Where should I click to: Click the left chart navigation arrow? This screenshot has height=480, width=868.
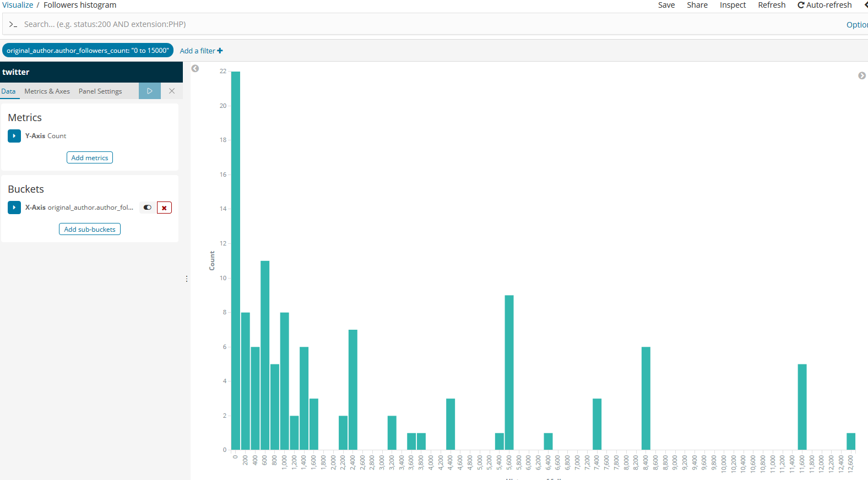point(195,68)
